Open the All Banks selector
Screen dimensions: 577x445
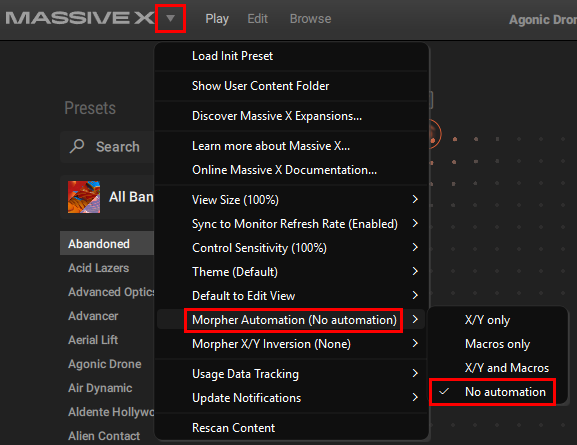pyautogui.click(x=107, y=197)
